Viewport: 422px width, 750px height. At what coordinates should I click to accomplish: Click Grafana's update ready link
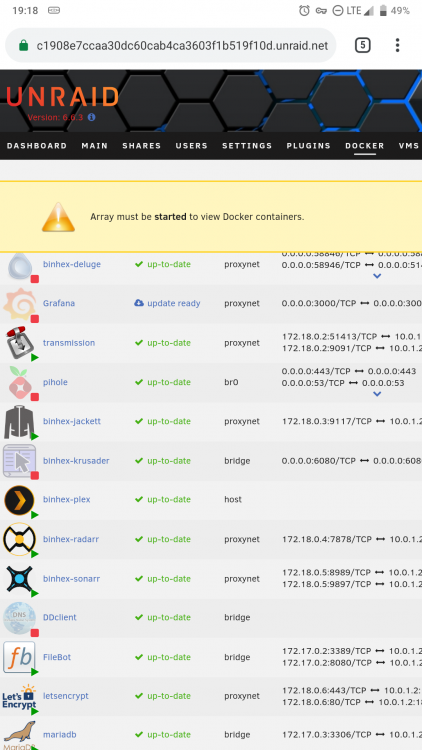point(174,303)
